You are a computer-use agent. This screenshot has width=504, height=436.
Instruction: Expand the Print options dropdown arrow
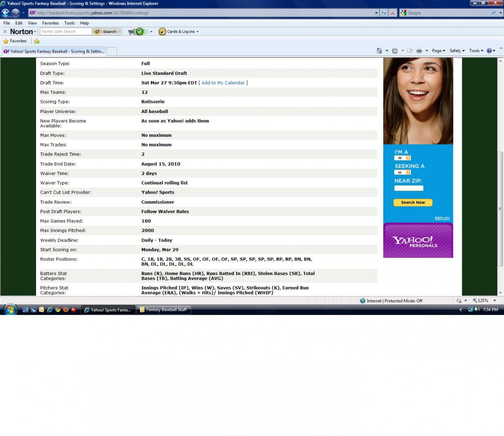click(427, 51)
